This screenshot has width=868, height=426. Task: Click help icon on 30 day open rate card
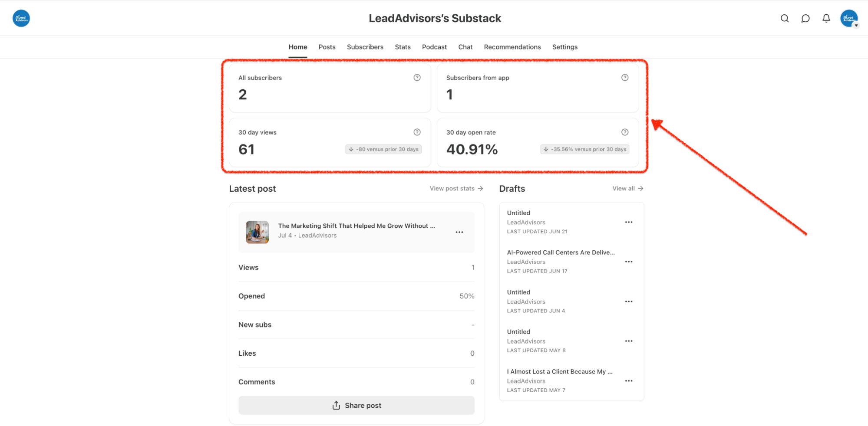coord(624,132)
